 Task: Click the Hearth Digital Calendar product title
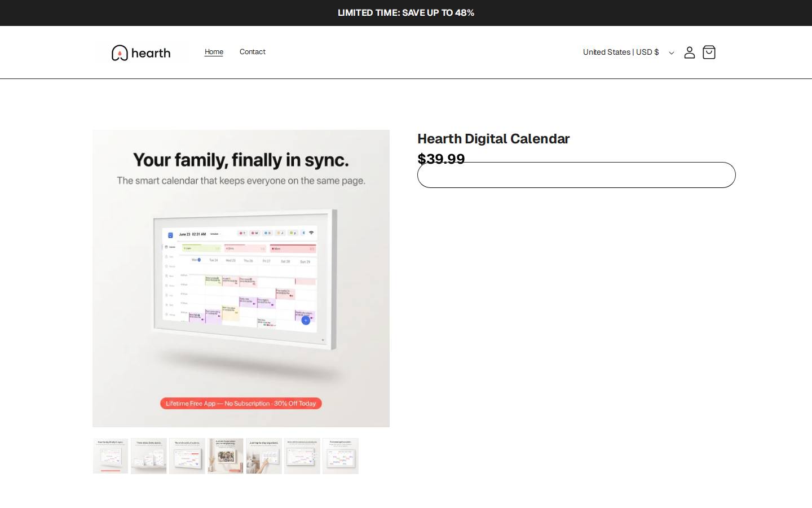(x=493, y=139)
